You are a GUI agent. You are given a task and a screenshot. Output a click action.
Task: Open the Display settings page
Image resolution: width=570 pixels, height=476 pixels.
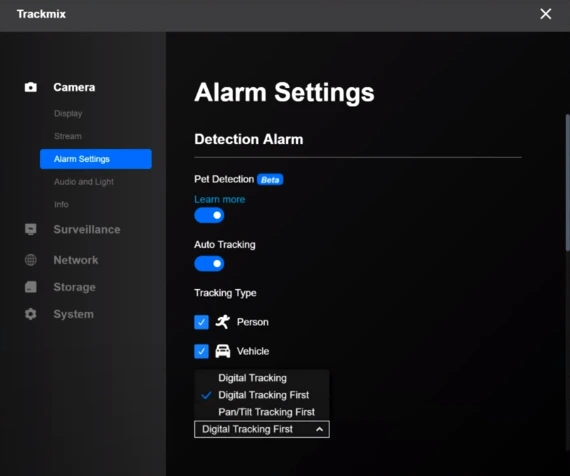click(x=68, y=113)
